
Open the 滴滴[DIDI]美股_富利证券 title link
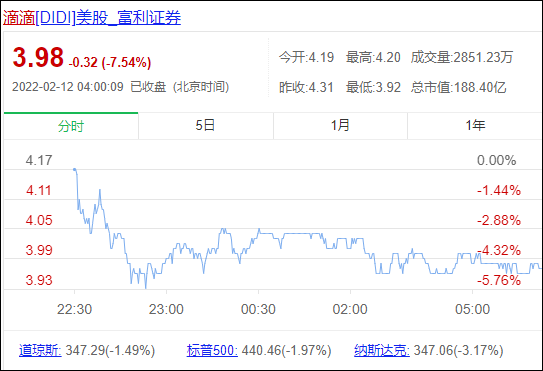tap(92, 18)
